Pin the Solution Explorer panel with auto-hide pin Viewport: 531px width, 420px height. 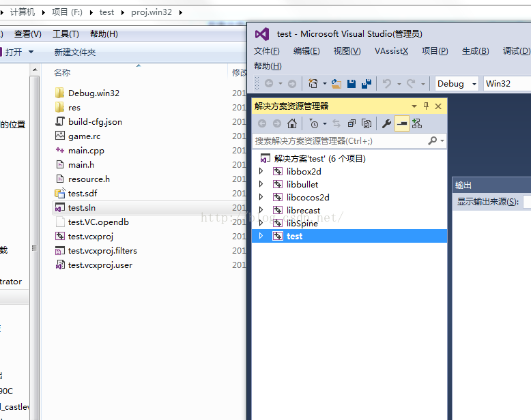(x=427, y=106)
